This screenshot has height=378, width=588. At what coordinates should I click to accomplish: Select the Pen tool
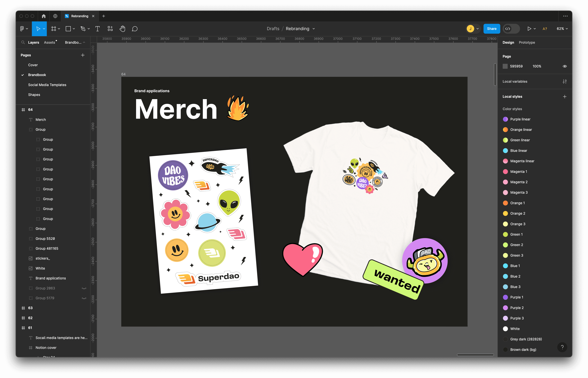[83, 28]
